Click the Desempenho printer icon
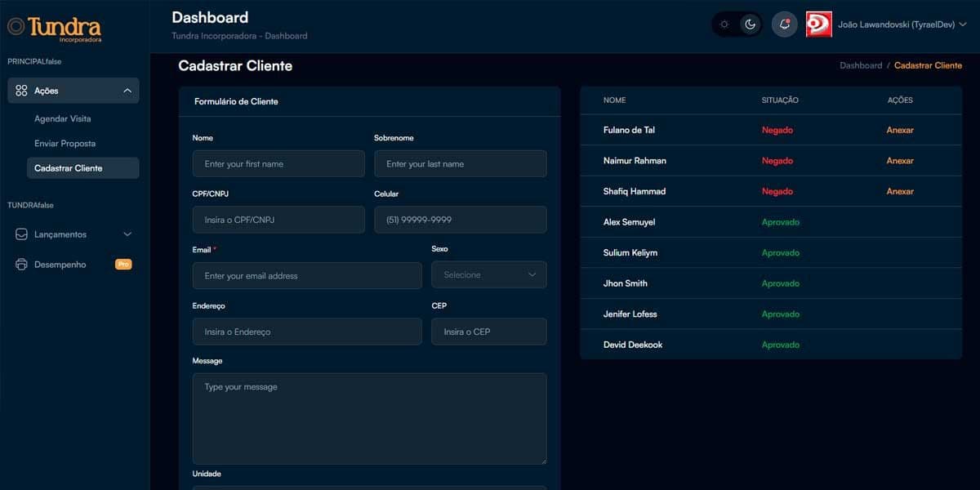 (20, 264)
